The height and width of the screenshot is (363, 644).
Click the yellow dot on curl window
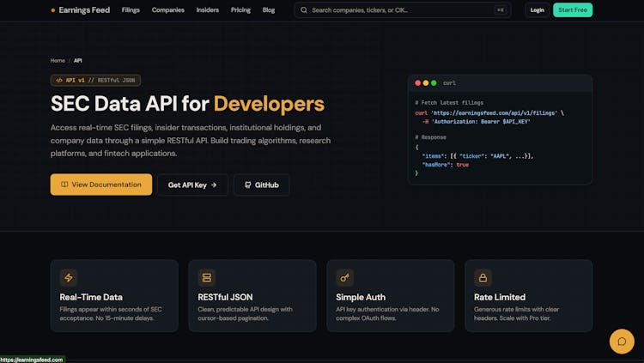tap(426, 83)
